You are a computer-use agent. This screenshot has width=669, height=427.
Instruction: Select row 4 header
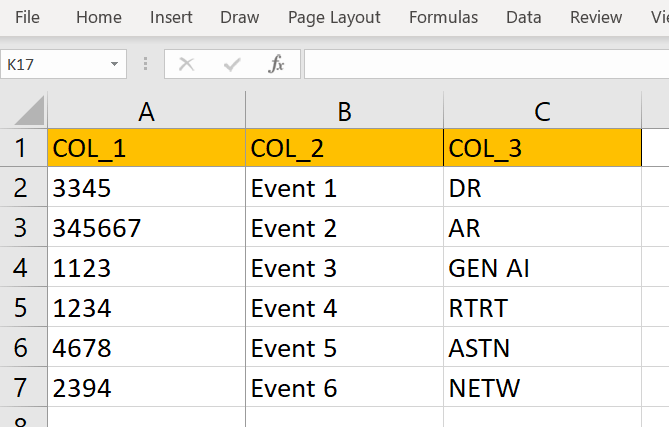(22, 268)
